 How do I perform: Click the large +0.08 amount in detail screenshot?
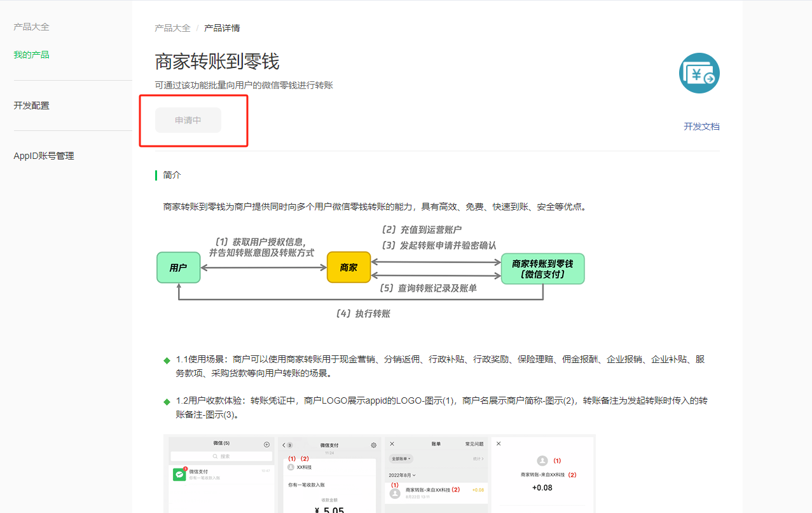pyautogui.click(x=542, y=488)
